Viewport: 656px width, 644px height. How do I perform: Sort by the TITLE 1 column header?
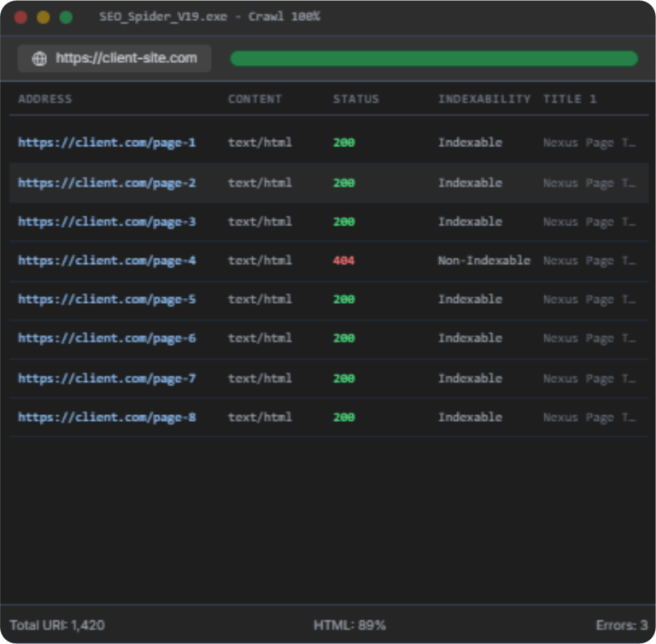pos(570,99)
